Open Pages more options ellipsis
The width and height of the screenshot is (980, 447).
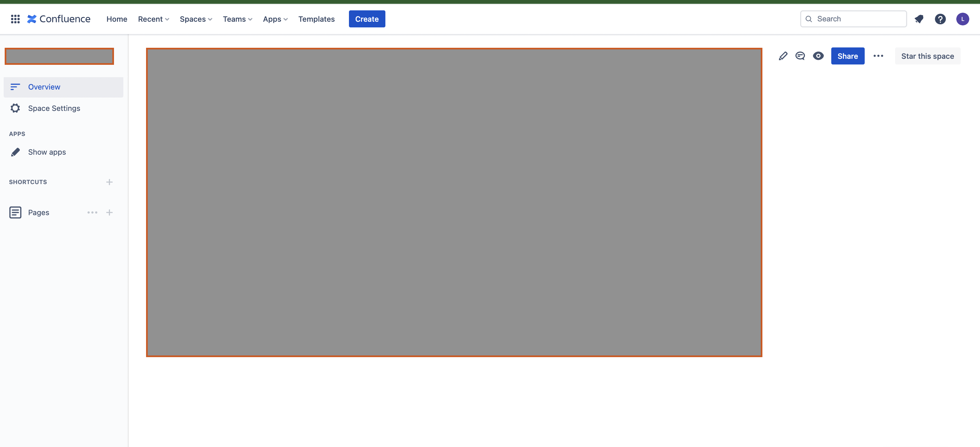tap(93, 212)
